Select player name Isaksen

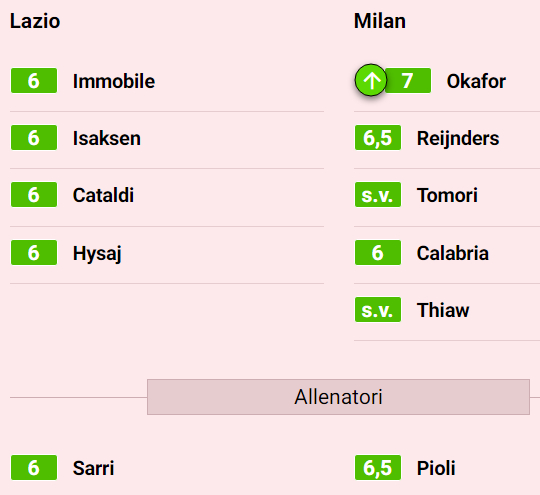coord(107,138)
